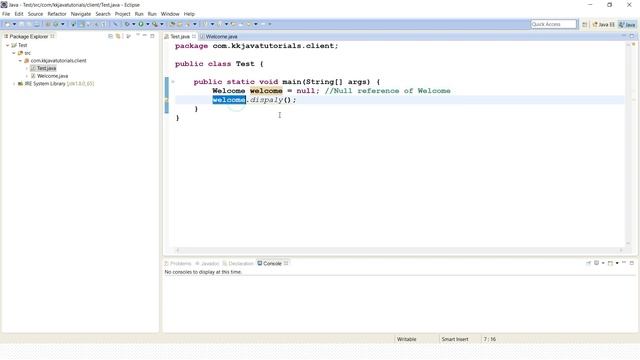Open the Search menu
Image resolution: width=640 pixels, height=360 pixels.
pyautogui.click(x=103, y=14)
